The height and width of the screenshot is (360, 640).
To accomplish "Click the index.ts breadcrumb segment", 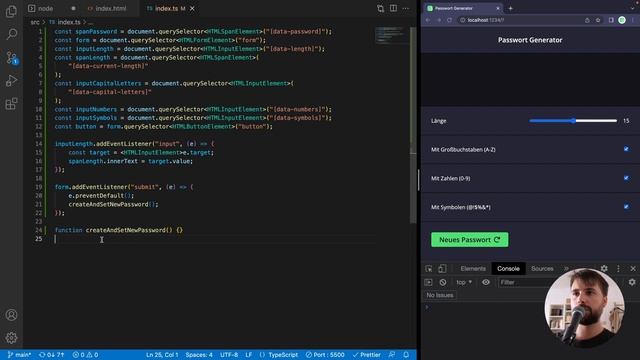I will click(x=65, y=22).
